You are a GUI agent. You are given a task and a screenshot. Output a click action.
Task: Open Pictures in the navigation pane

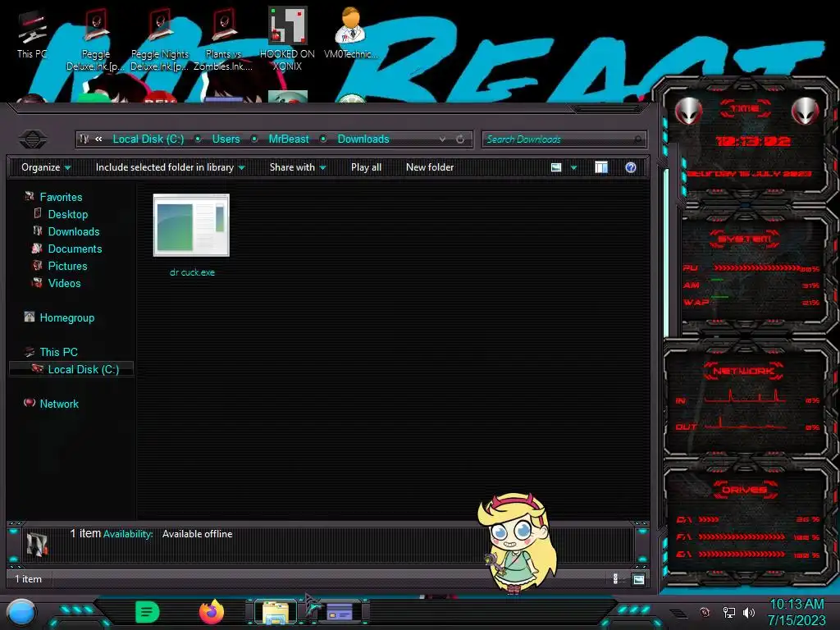(x=67, y=266)
